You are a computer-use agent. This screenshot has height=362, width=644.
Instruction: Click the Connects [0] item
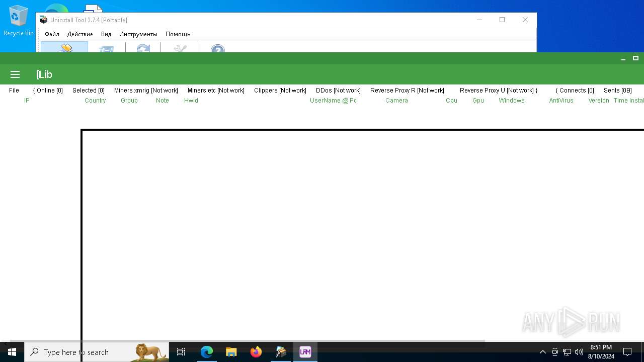[575, 90]
